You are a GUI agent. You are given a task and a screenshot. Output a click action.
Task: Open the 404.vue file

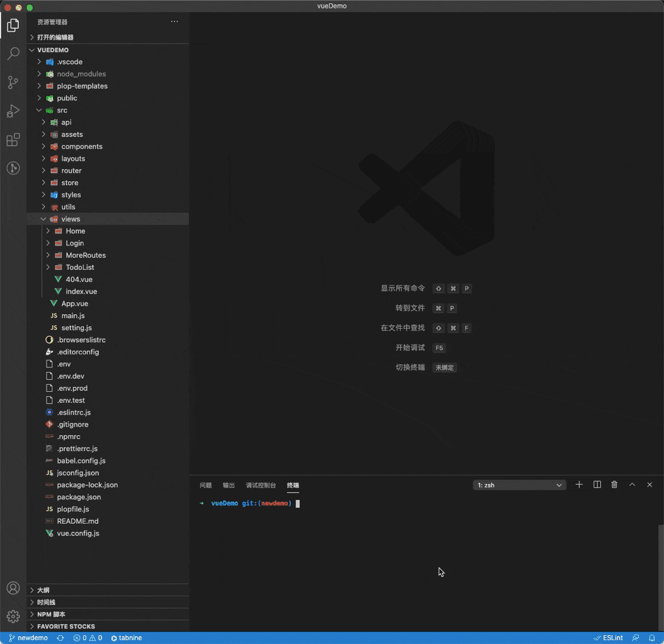click(108, 279)
